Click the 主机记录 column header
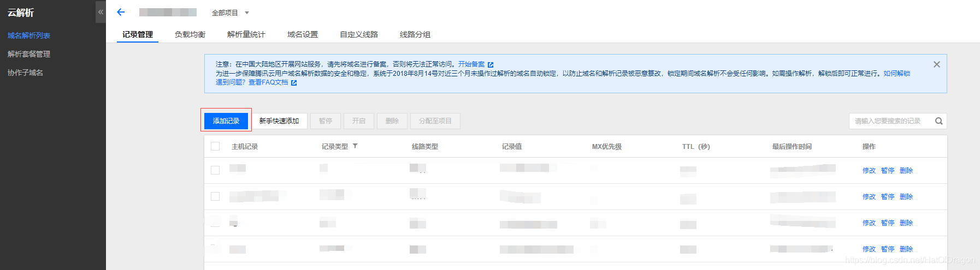This screenshot has width=980, height=270. point(245,147)
